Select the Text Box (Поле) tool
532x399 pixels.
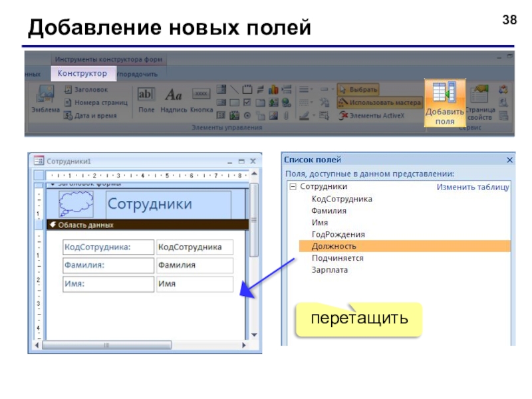(x=146, y=99)
